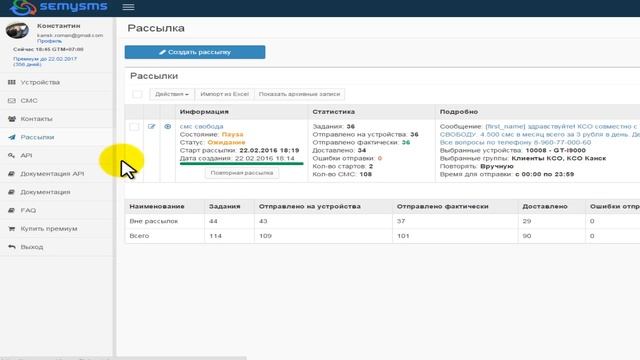Click the Документация API book icon
The height and width of the screenshot is (360, 640).
[x=12, y=174]
